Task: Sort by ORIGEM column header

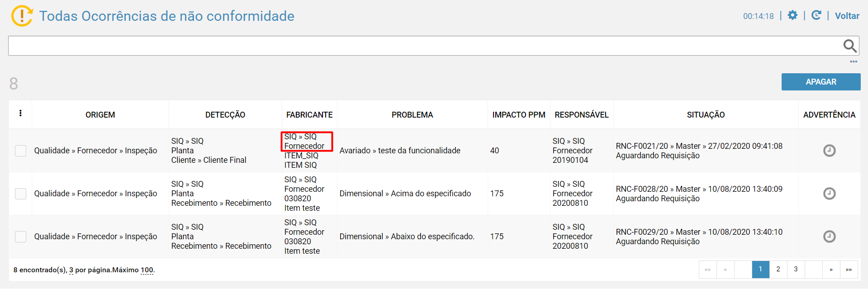Action: tap(100, 115)
